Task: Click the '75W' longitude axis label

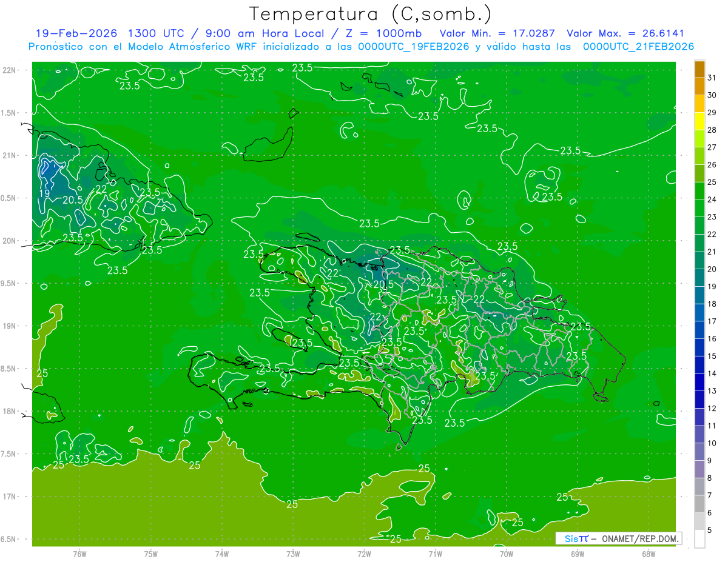Action: click(151, 554)
